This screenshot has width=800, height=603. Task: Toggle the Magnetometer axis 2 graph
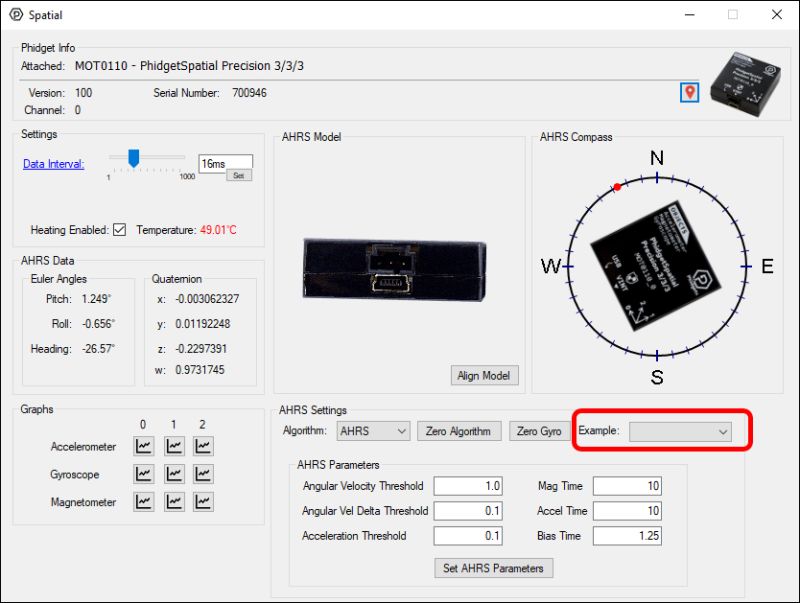[202, 502]
